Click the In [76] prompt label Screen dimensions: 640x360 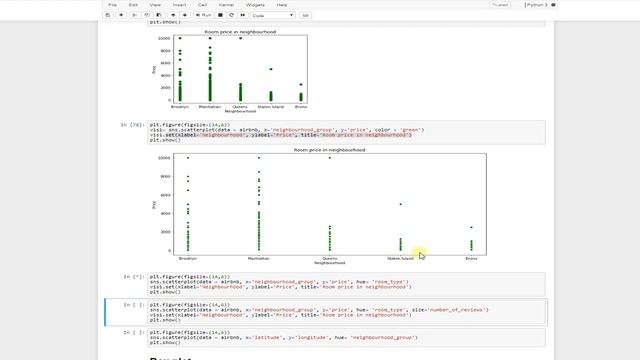click(x=132, y=125)
